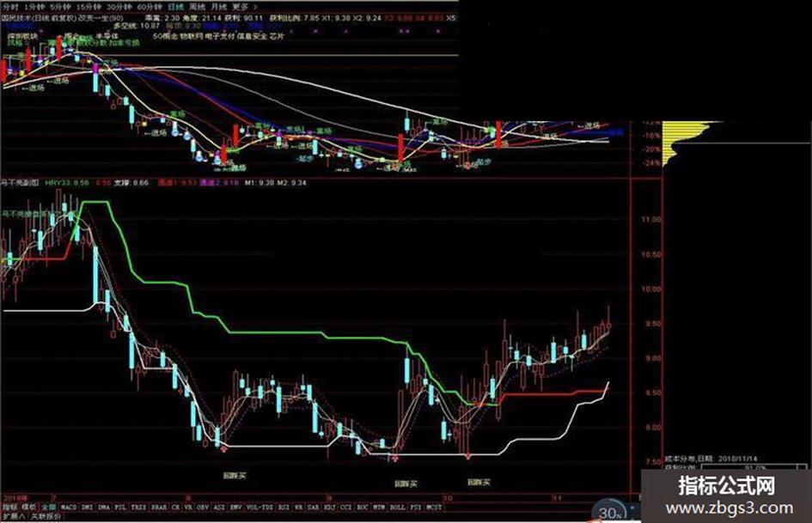Switch to the BOLL indicator

click(x=397, y=508)
